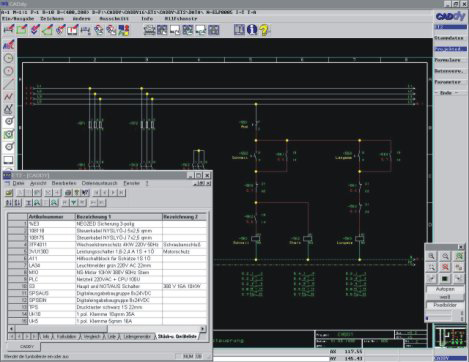
Task: Click the PLC article number cell
Action: 51,279
